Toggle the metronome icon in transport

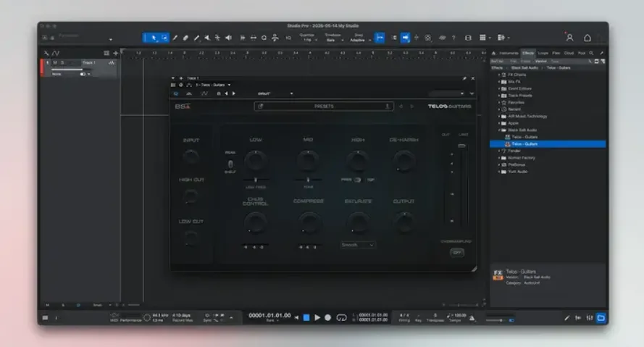click(x=472, y=317)
